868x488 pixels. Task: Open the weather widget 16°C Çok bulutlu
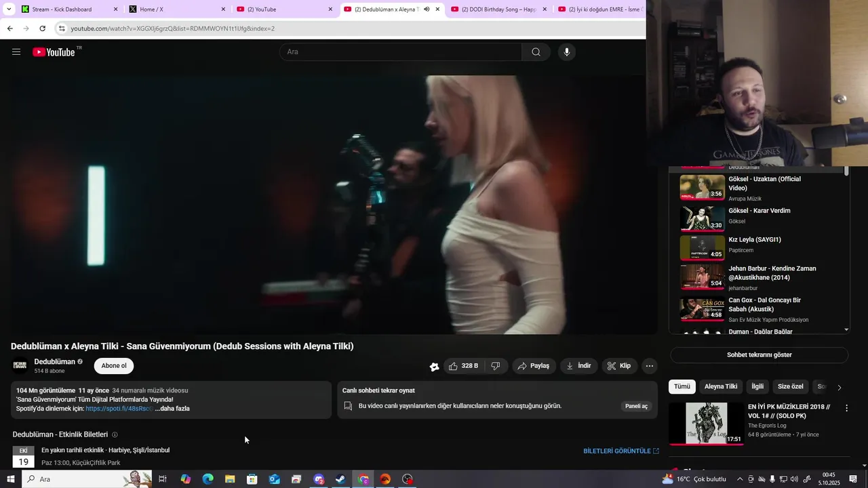(694, 479)
